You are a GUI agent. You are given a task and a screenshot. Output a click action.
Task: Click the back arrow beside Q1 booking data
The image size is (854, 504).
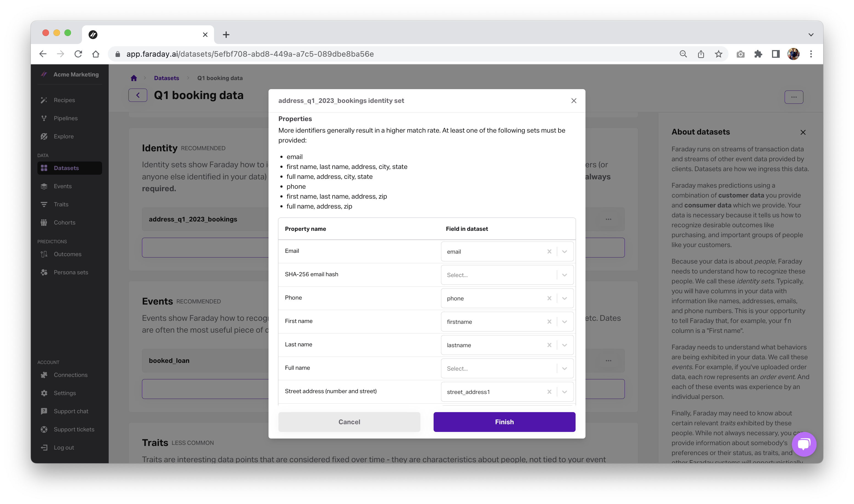tap(138, 95)
